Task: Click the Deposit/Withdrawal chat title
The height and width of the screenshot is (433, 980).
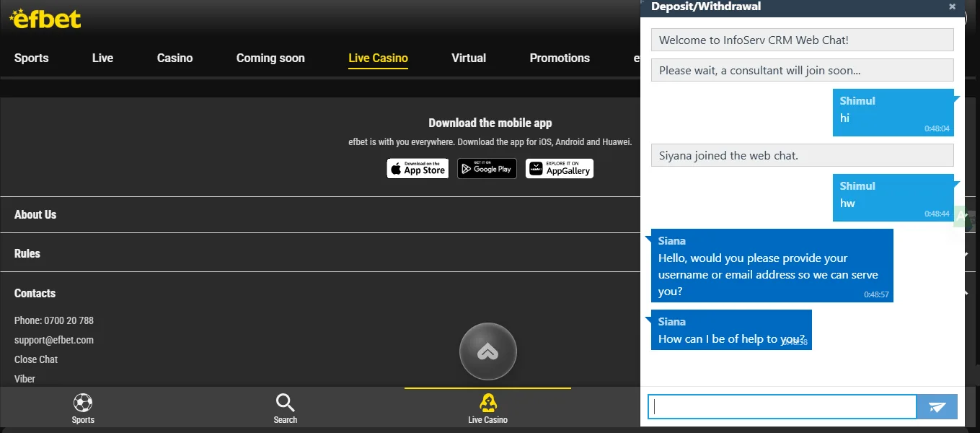Action: point(706,6)
